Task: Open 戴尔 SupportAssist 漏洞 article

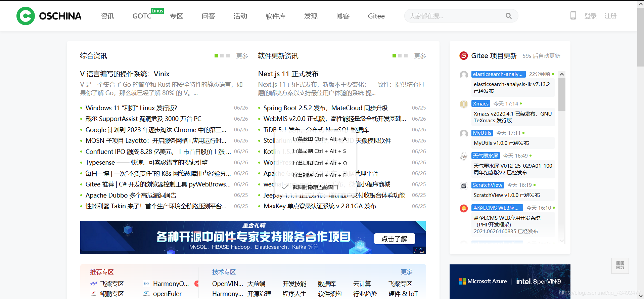Action: click(x=143, y=119)
